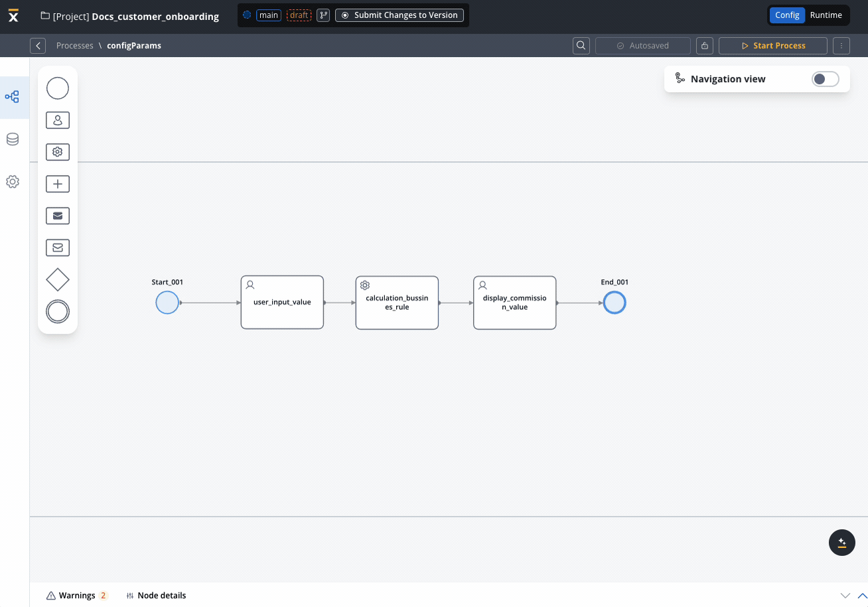The width and height of the screenshot is (868, 607).
Task: Select the user task node in palette
Action: click(x=58, y=120)
